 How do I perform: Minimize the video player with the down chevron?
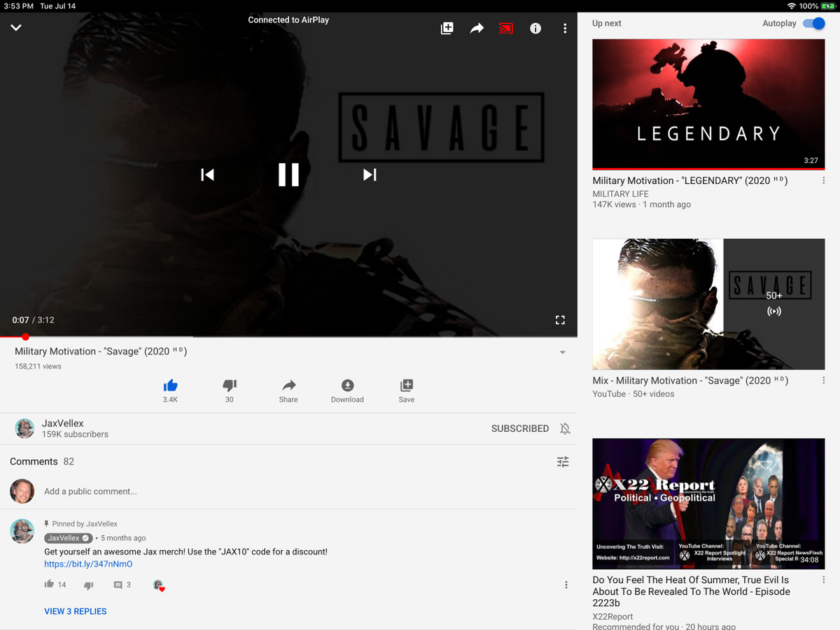pos(16,28)
